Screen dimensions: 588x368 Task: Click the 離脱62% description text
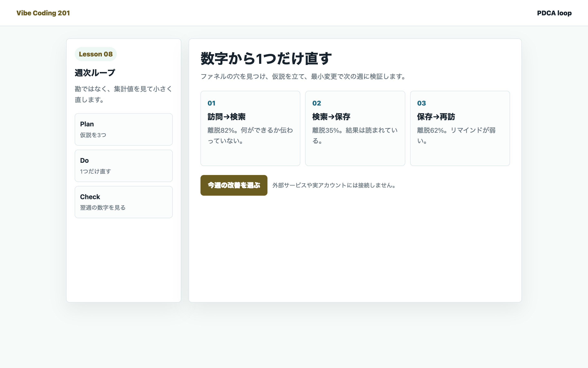pos(456,136)
